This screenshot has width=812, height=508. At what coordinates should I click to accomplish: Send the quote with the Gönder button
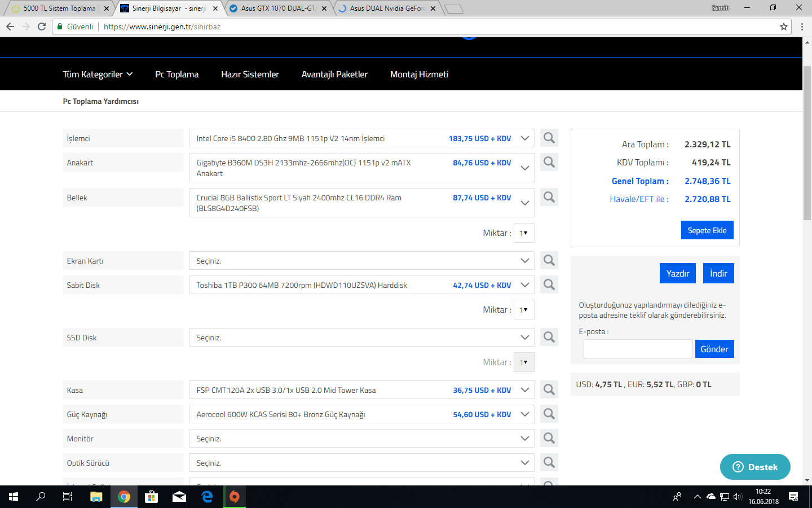714,349
